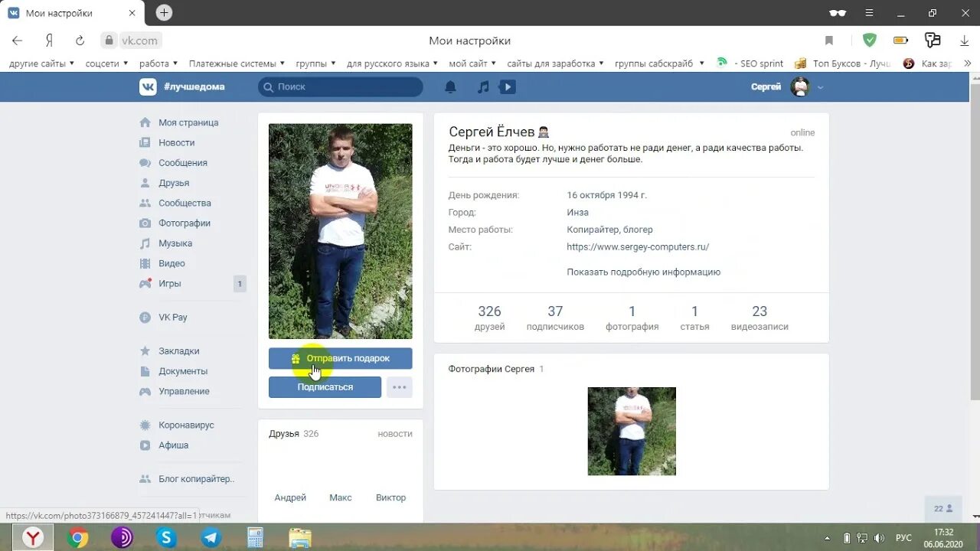The width and height of the screenshot is (980, 551).
Task: Click the star icon beside Закладки
Action: click(145, 351)
